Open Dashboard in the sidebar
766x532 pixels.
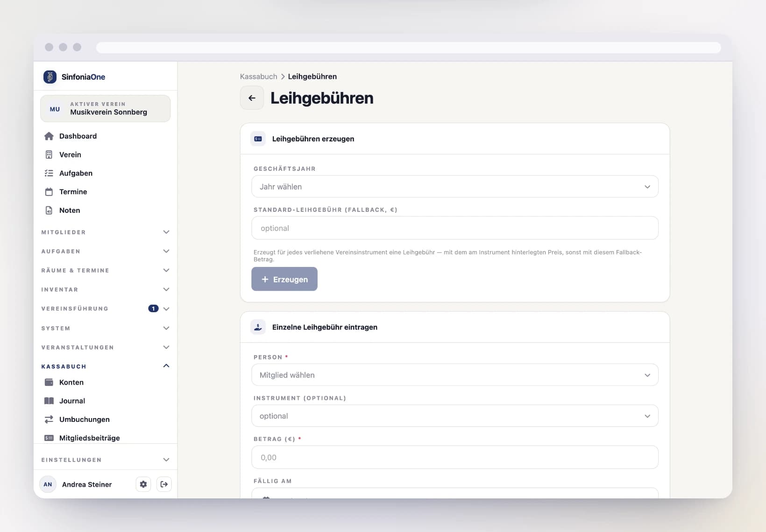click(106, 136)
